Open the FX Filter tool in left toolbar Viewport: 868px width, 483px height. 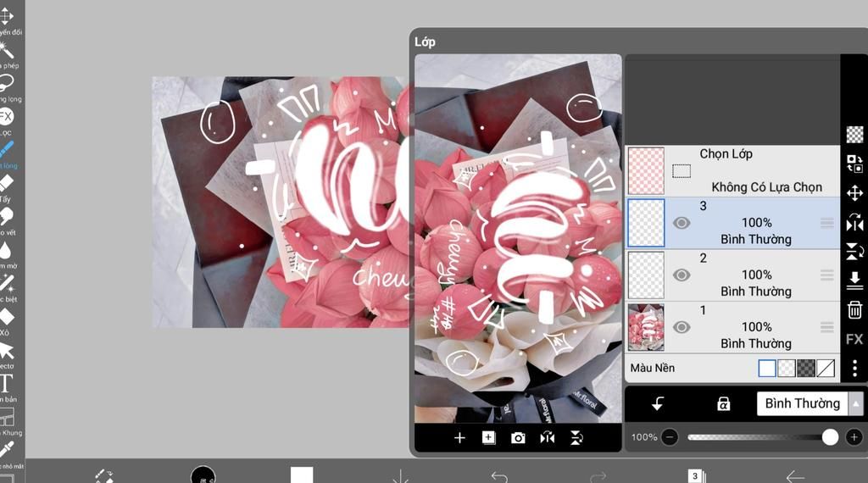6,117
